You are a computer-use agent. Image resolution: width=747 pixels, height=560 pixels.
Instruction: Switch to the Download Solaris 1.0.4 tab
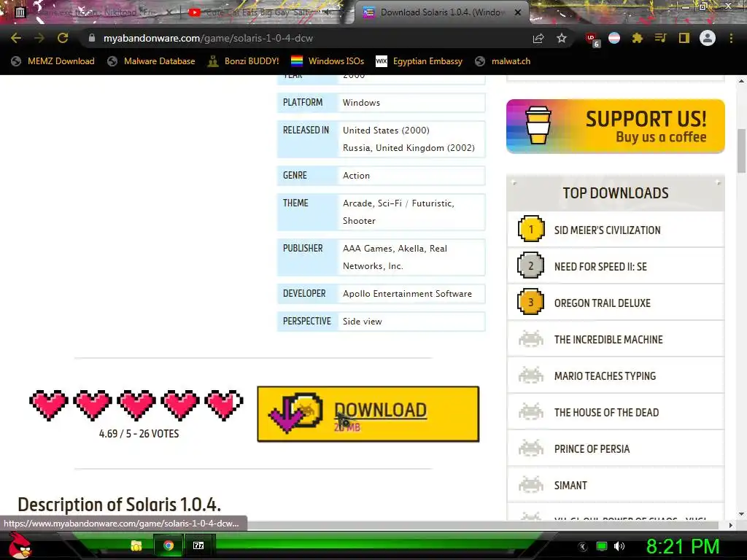coord(441,12)
